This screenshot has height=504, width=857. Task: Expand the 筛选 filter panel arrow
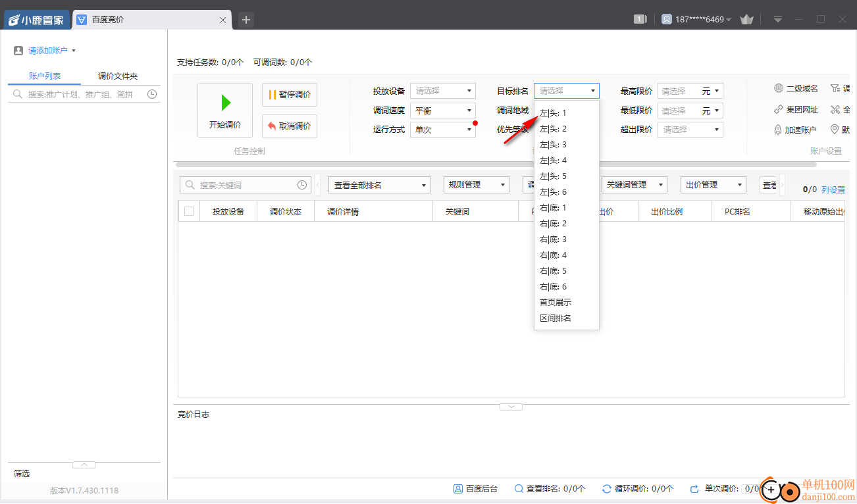[x=84, y=465]
